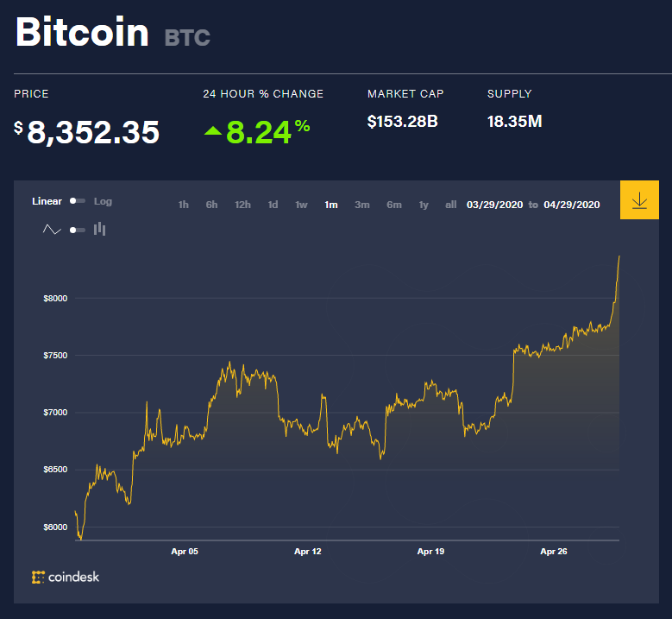Edit the 04/29/2020 end date
The image size is (672, 619).
click(571, 205)
